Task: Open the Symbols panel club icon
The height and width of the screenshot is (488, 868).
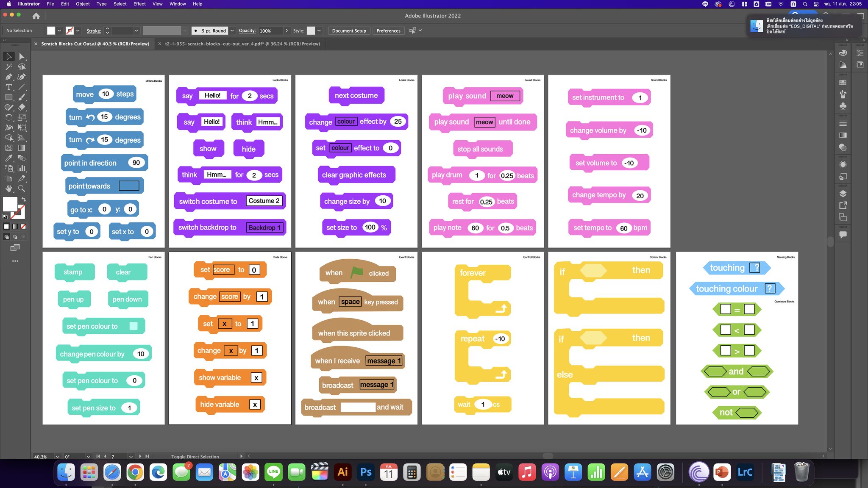Action: point(843,106)
